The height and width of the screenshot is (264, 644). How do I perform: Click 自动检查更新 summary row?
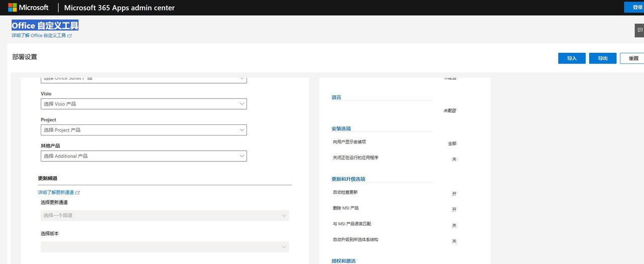tap(395, 193)
